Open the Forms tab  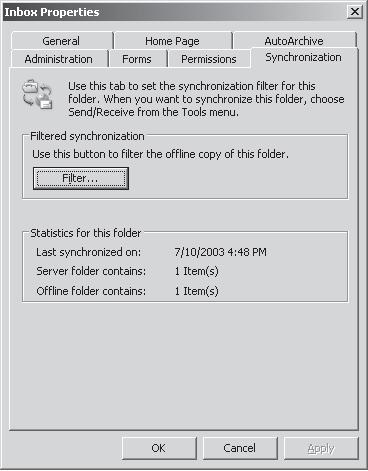click(x=137, y=59)
